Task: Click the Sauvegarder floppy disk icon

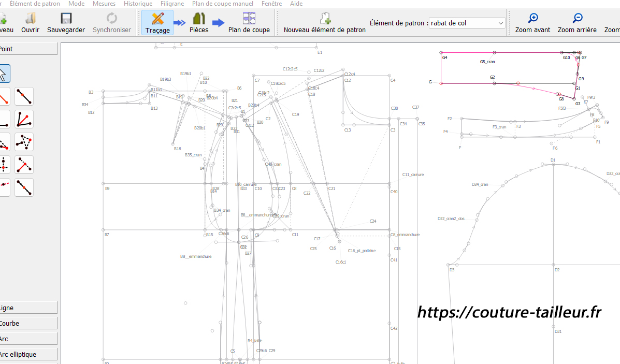Action: [66, 19]
